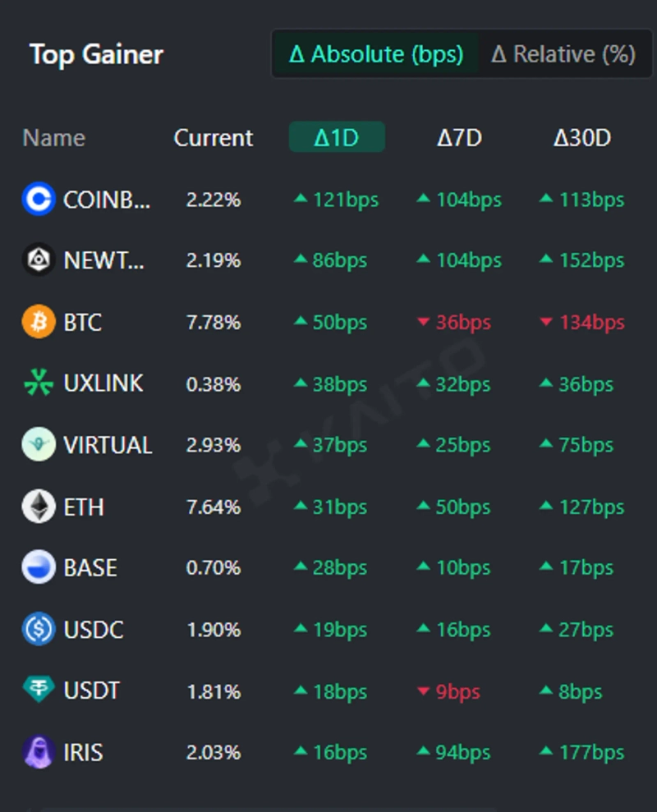This screenshot has height=812, width=657.
Task: Sort by the Δ30D column
Action: point(582,137)
